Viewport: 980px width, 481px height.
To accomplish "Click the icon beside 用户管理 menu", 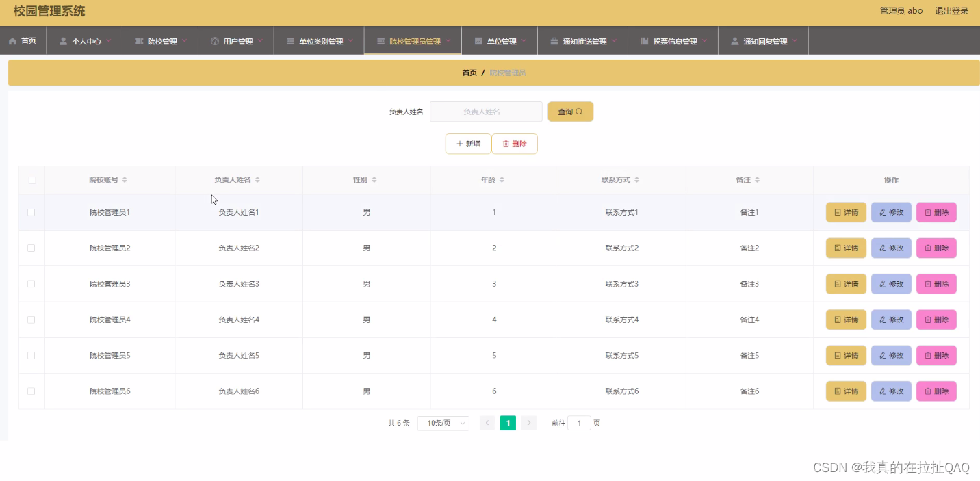I will (215, 41).
